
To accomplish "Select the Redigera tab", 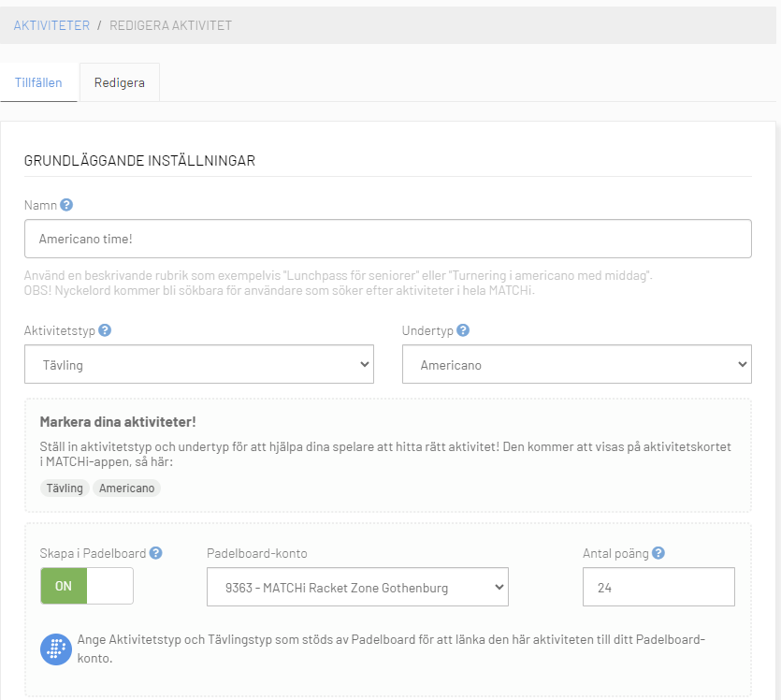I will coord(119,82).
